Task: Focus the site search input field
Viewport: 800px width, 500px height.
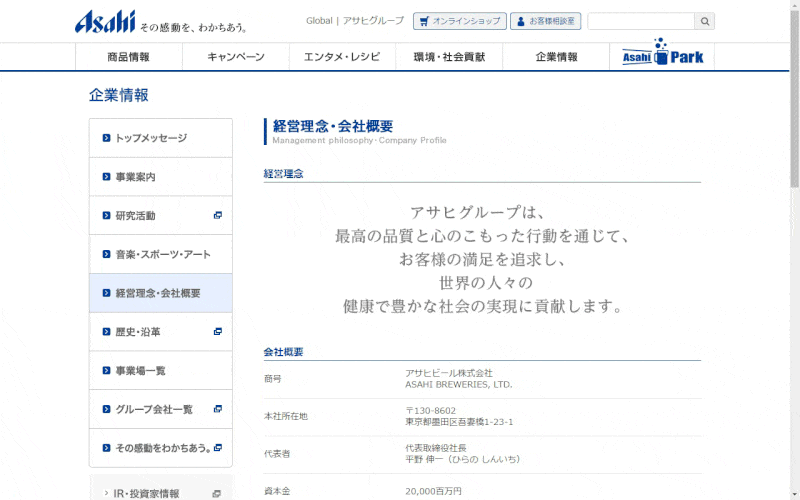Action: click(641, 21)
